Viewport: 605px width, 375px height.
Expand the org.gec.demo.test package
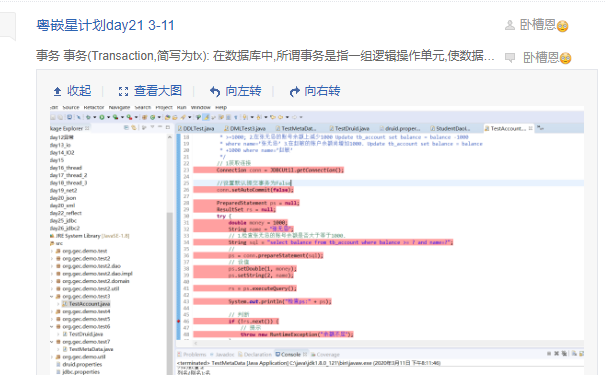(x=52, y=251)
